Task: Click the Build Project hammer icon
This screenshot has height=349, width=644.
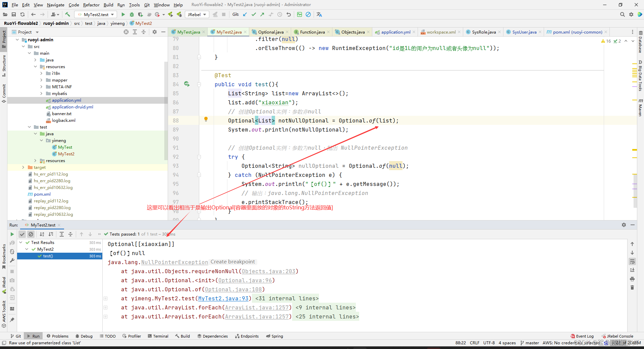Action: tap(67, 14)
